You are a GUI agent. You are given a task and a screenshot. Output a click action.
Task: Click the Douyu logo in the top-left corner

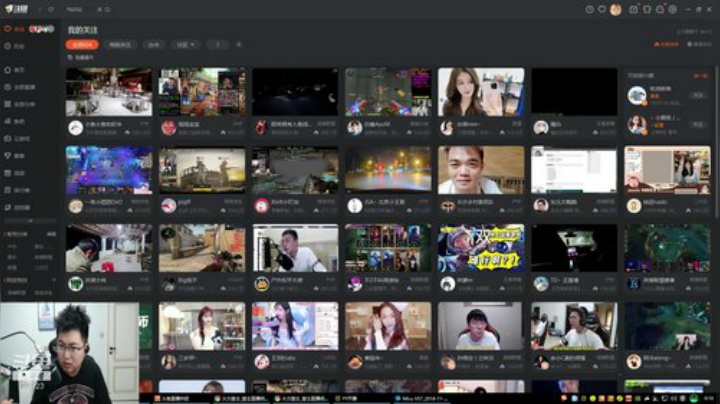pos(17,9)
